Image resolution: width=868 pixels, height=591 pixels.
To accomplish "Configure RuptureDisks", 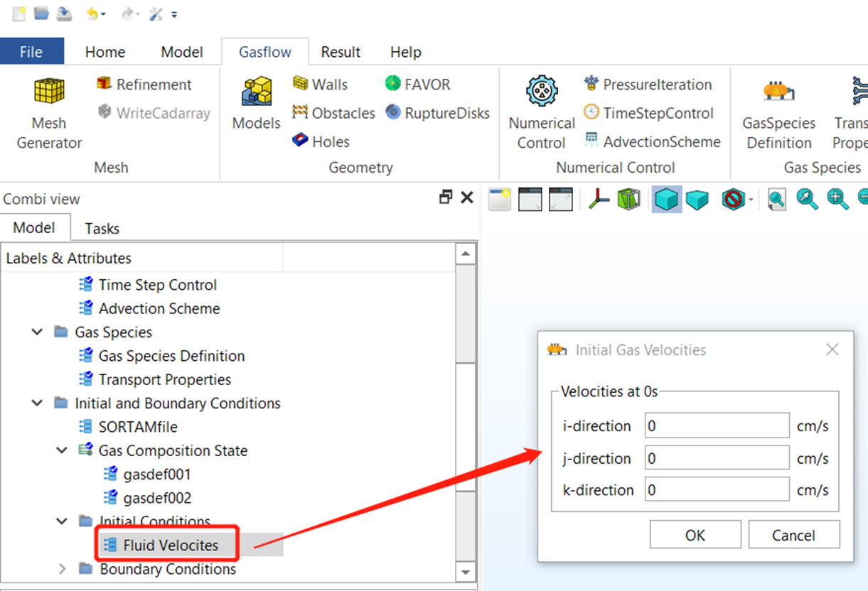I will point(437,113).
